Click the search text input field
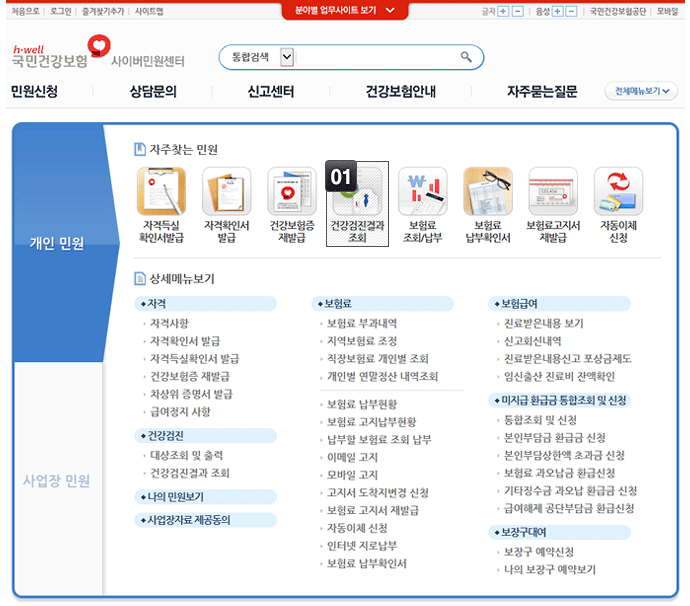Screen dimensions: 690x606 (376, 57)
